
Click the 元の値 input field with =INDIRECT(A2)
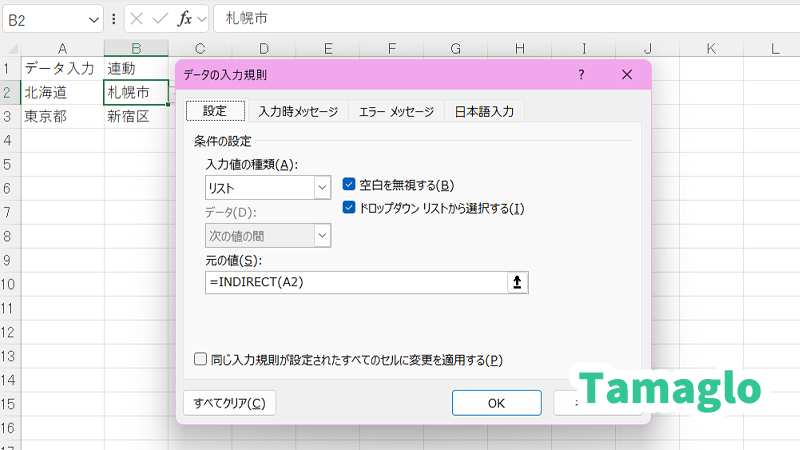[x=355, y=282]
